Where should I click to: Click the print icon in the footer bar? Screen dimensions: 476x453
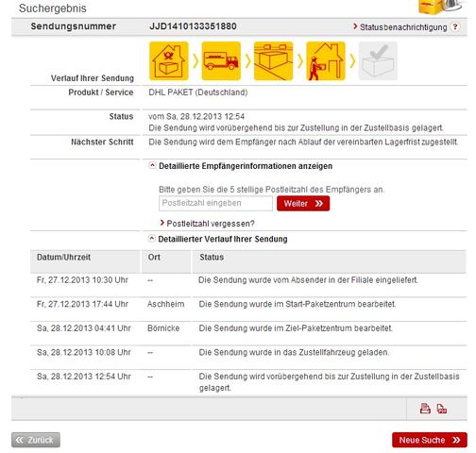pos(425,409)
